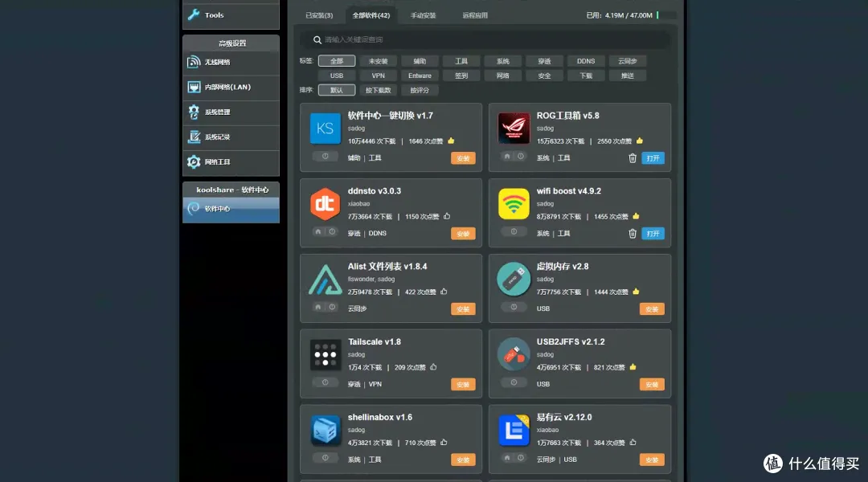868x482 pixels.
Task: Delete ROG工具箱 using its trash icon
Action: point(633,158)
